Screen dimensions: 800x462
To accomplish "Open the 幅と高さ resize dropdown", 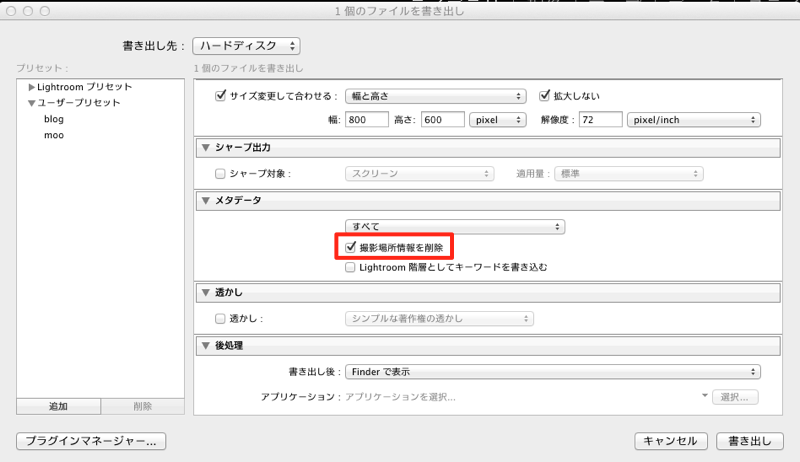I will click(x=436, y=96).
